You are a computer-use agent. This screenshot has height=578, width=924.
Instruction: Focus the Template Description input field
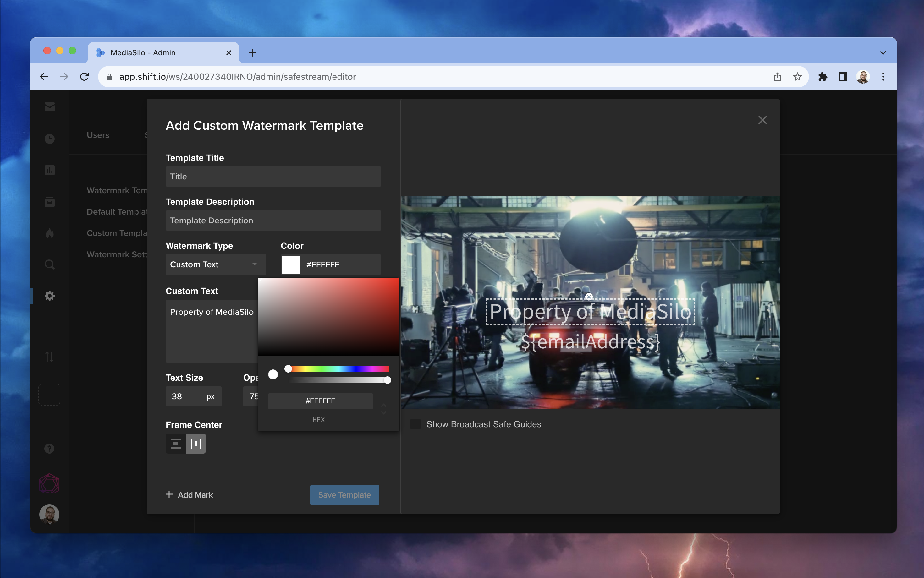click(x=273, y=221)
